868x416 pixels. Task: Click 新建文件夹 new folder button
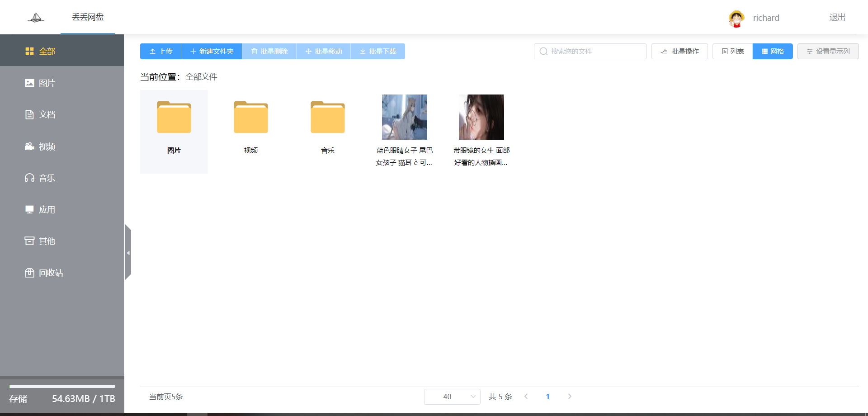[212, 52]
